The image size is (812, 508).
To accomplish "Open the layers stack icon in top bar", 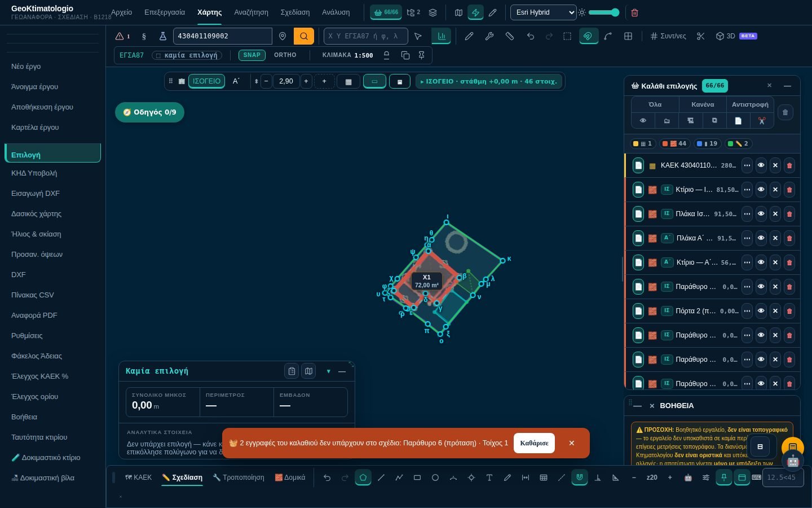I will (433, 12).
